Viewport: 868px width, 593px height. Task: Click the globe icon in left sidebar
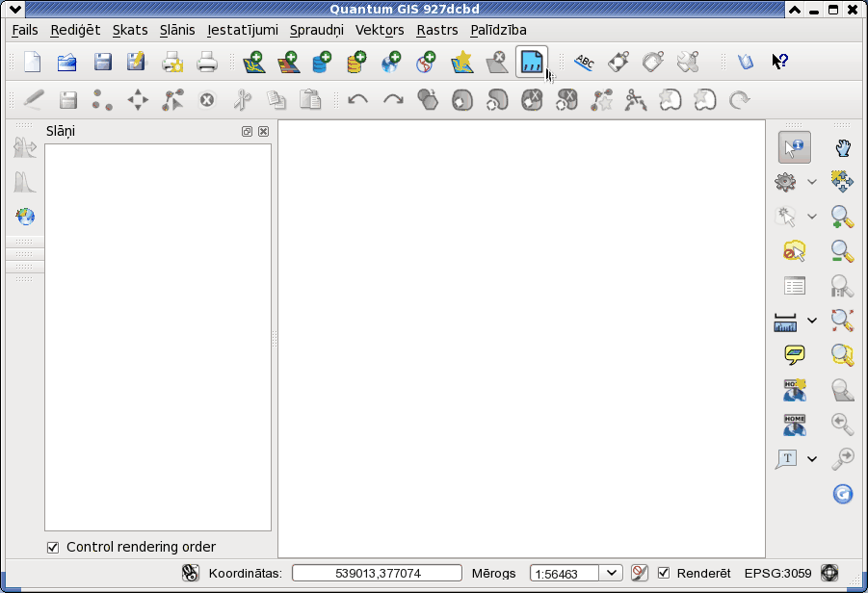pyautogui.click(x=25, y=217)
